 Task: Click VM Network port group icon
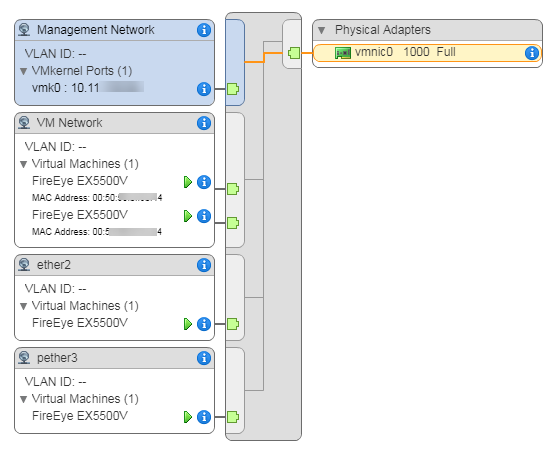(24, 123)
